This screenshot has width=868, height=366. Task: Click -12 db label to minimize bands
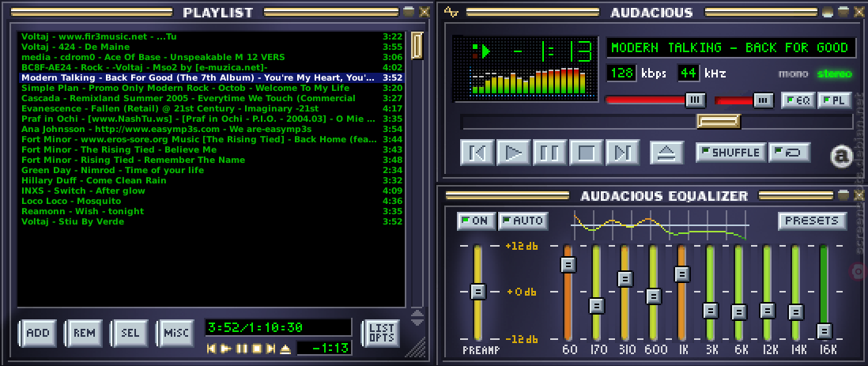(521, 339)
